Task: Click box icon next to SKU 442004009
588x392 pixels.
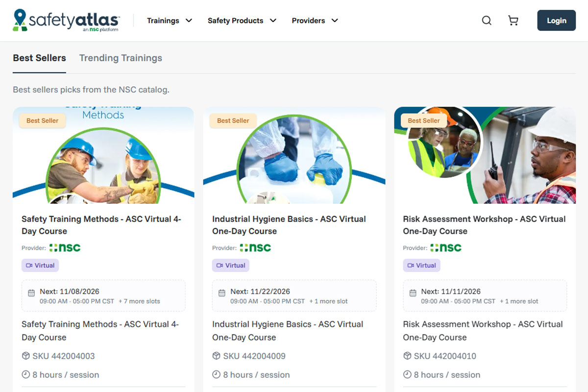Action: coord(217,356)
